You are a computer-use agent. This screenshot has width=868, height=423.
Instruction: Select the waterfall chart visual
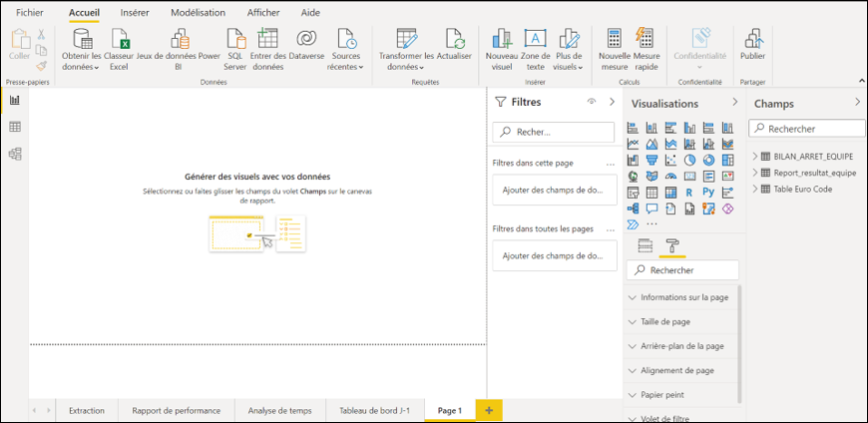[x=633, y=160]
